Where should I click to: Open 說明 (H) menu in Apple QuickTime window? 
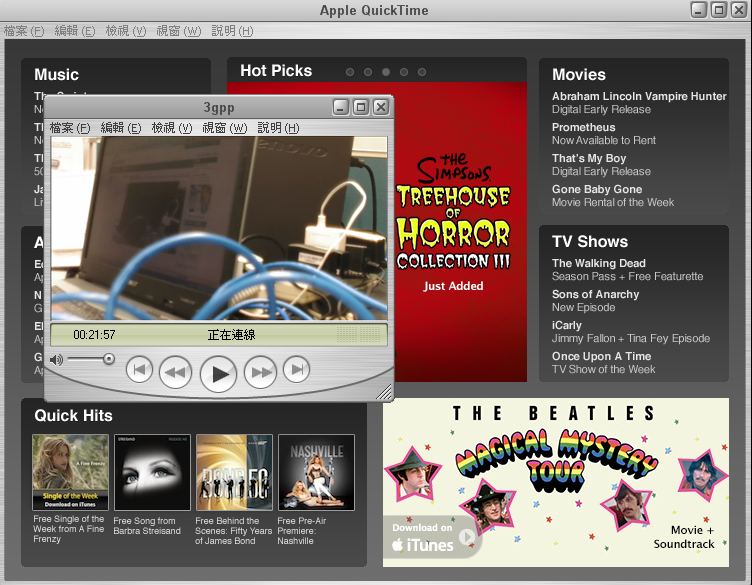tap(232, 31)
